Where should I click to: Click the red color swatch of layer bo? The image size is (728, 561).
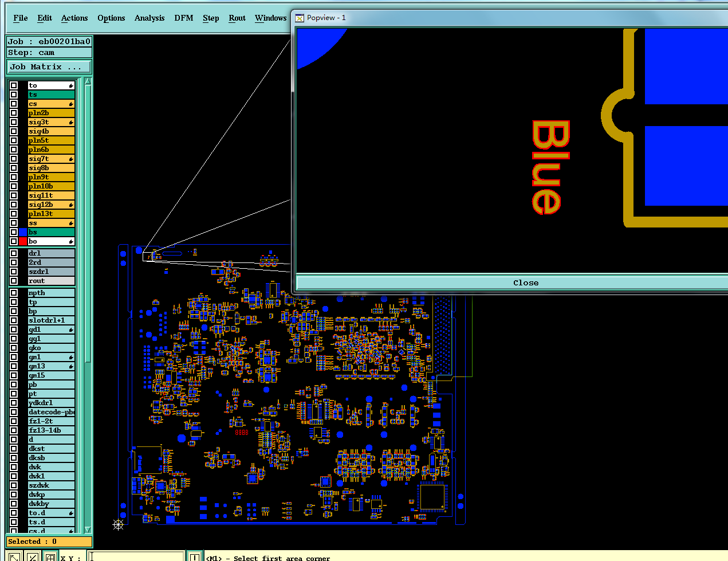23,241
